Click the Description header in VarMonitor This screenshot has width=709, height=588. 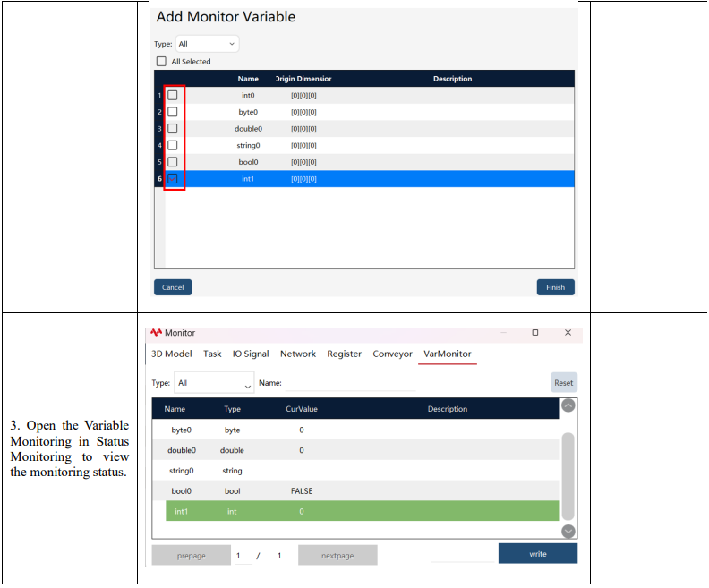click(x=448, y=409)
